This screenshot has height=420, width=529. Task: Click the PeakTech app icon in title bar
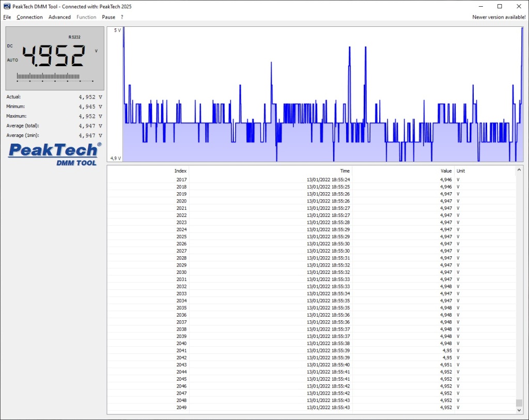point(7,6)
